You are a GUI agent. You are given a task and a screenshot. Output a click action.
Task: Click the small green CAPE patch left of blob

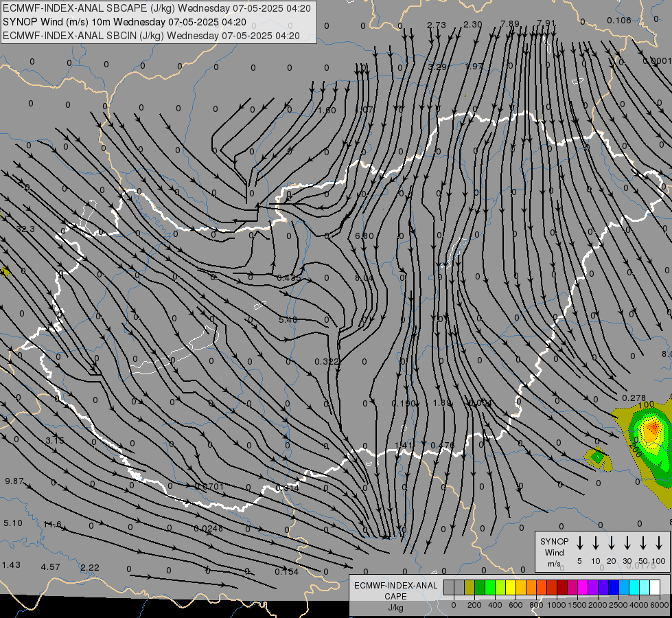tap(597, 457)
